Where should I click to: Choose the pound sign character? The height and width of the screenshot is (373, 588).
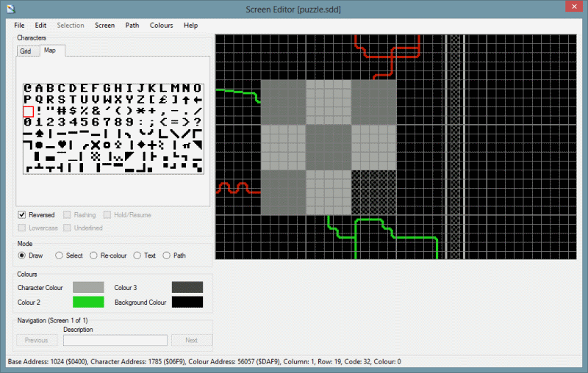[x=163, y=99]
